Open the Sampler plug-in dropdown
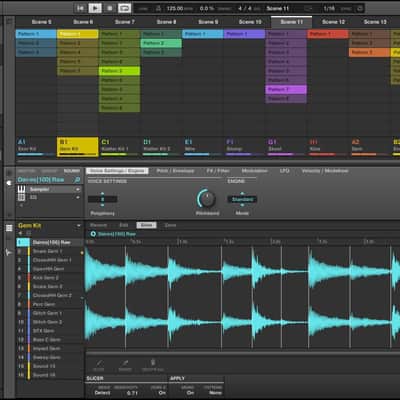The height and width of the screenshot is (400, 400). coord(78,189)
